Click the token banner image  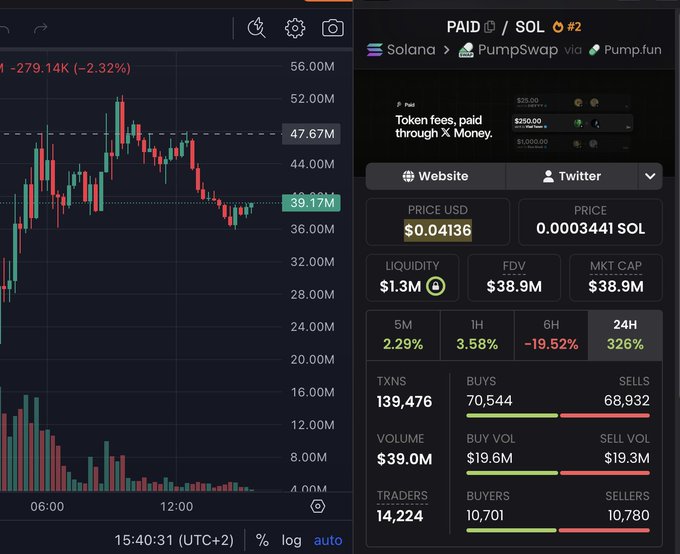click(514, 124)
